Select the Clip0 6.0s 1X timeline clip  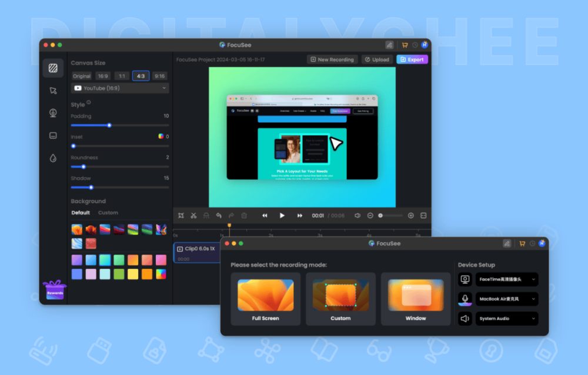[x=196, y=253]
